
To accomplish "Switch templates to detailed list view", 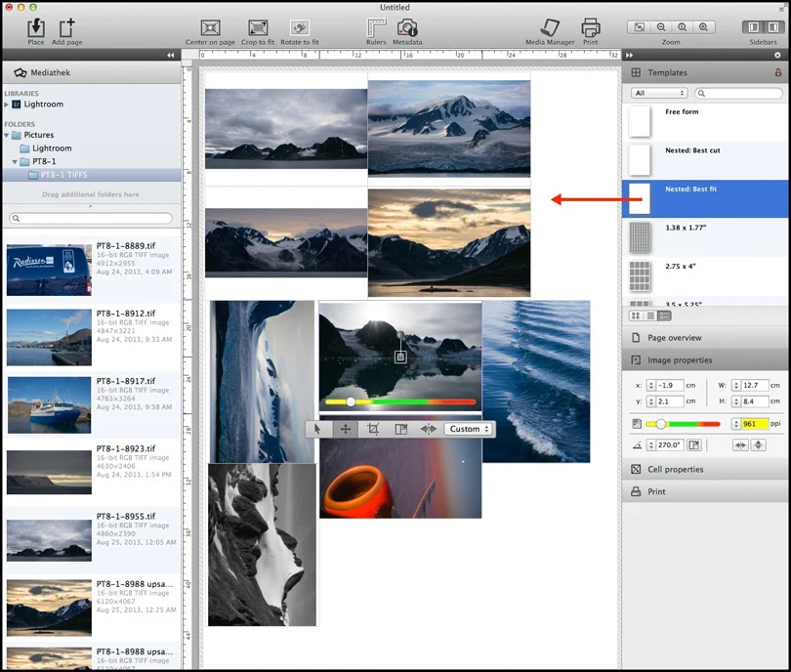I will (x=664, y=315).
